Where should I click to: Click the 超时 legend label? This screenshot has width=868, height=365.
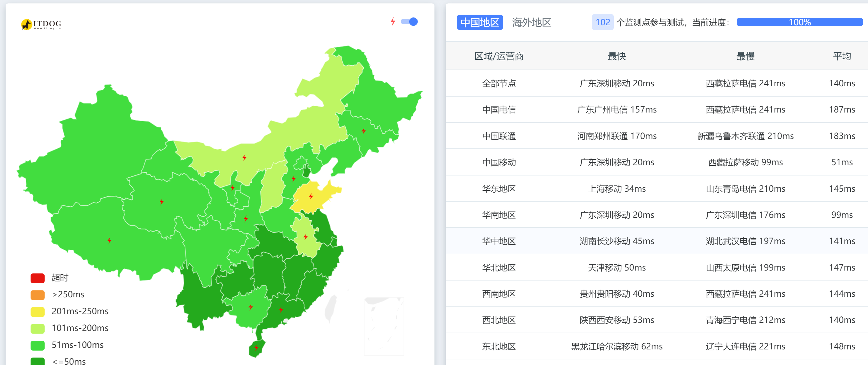coord(60,278)
